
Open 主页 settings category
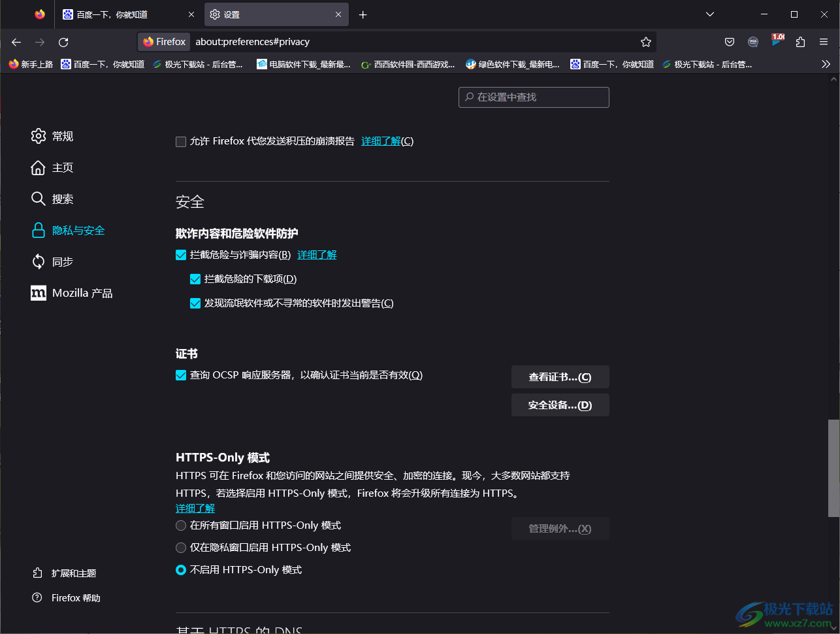[52, 167]
